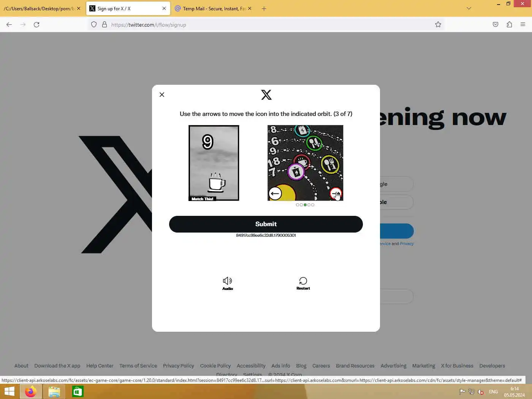
Task: Open the network tray icon
Action: pyautogui.click(x=472, y=392)
